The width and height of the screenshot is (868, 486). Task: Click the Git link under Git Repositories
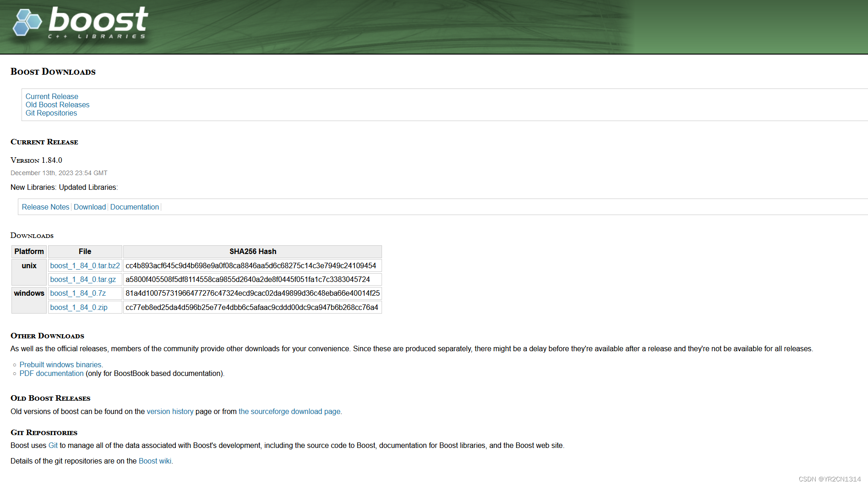52,445
